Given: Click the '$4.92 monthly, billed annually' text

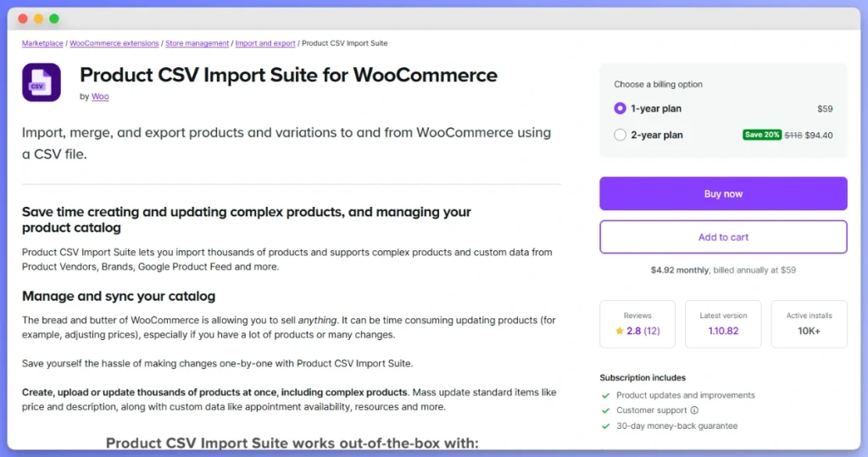Looking at the screenshot, I should (723, 270).
